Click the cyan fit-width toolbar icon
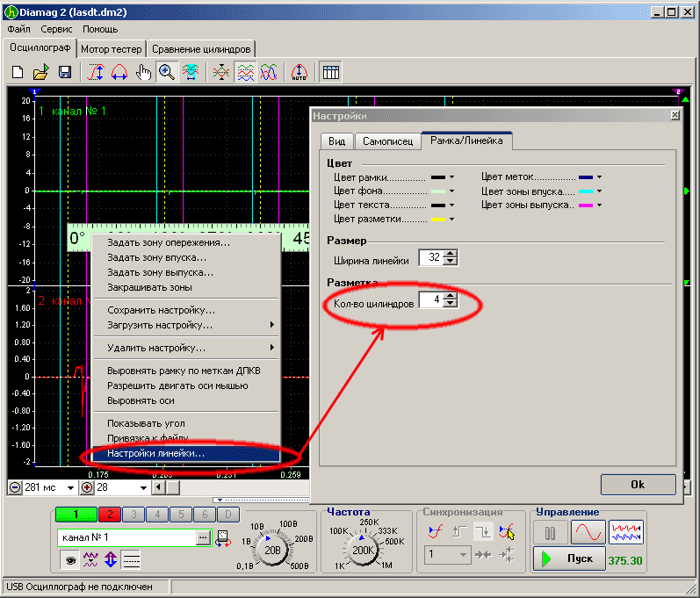 tap(191, 72)
